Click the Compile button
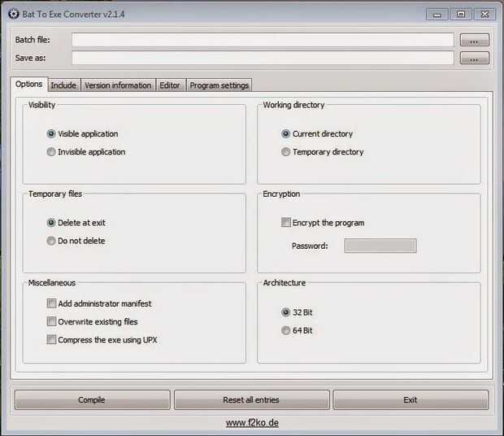Image resolution: width=504 pixels, height=436 pixels. click(x=92, y=400)
